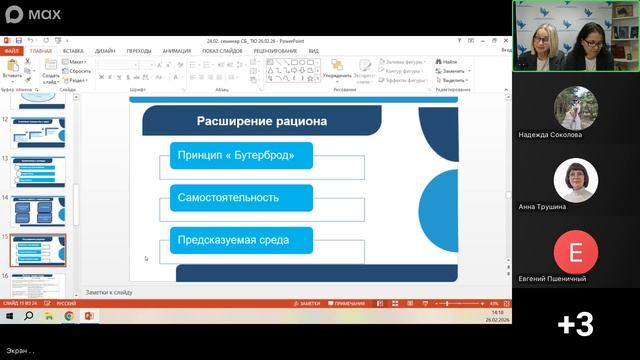Toggle Italic formatting button
Screen dimensions: 640x360
click(110, 77)
